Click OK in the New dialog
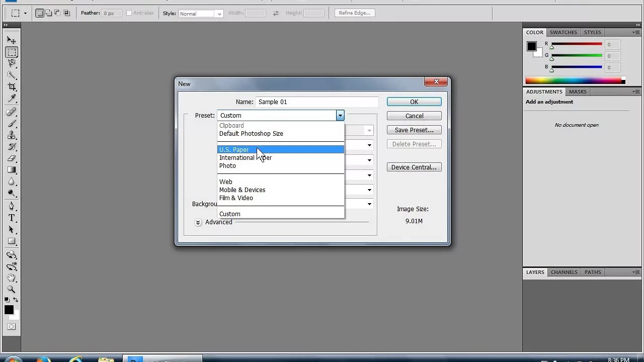Viewport: 644px width, 362px height. click(x=414, y=102)
